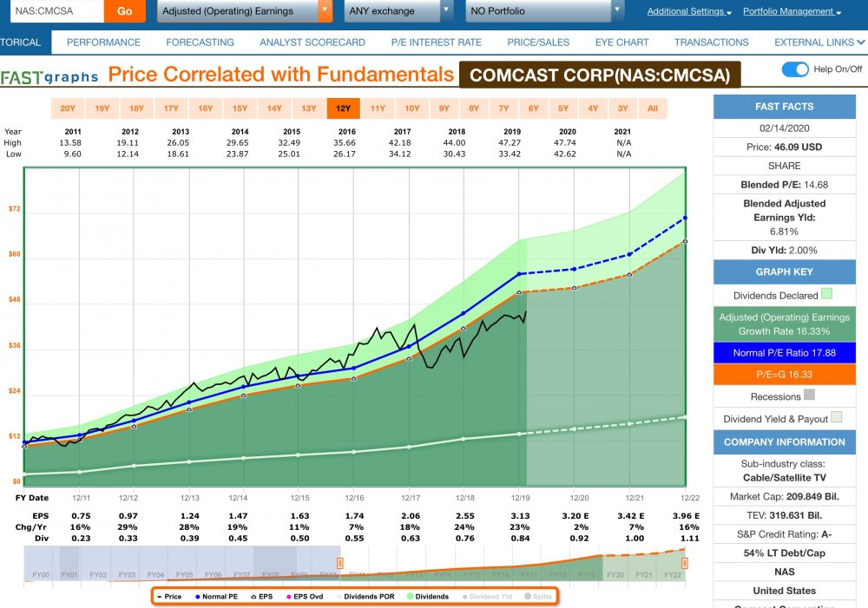Viewport: 868px width, 608px height.
Task: Click the Price: 46.09 USD value
Action: click(785, 147)
